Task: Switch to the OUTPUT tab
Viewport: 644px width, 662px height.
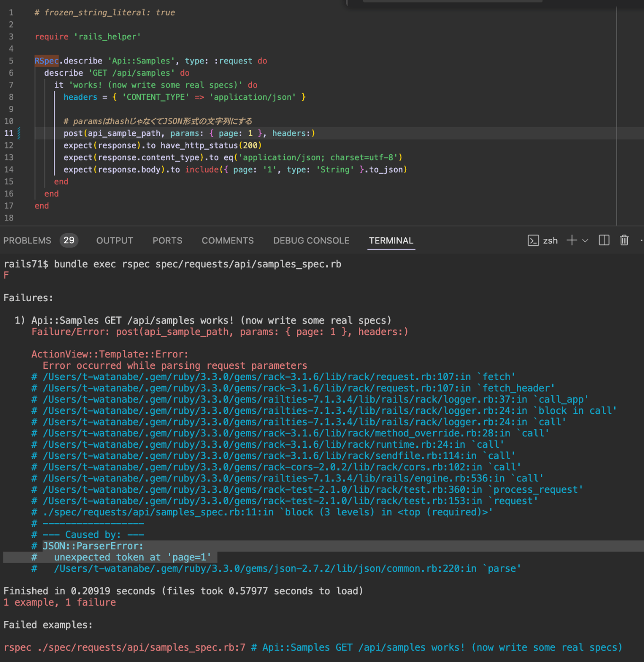Action: click(x=115, y=241)
